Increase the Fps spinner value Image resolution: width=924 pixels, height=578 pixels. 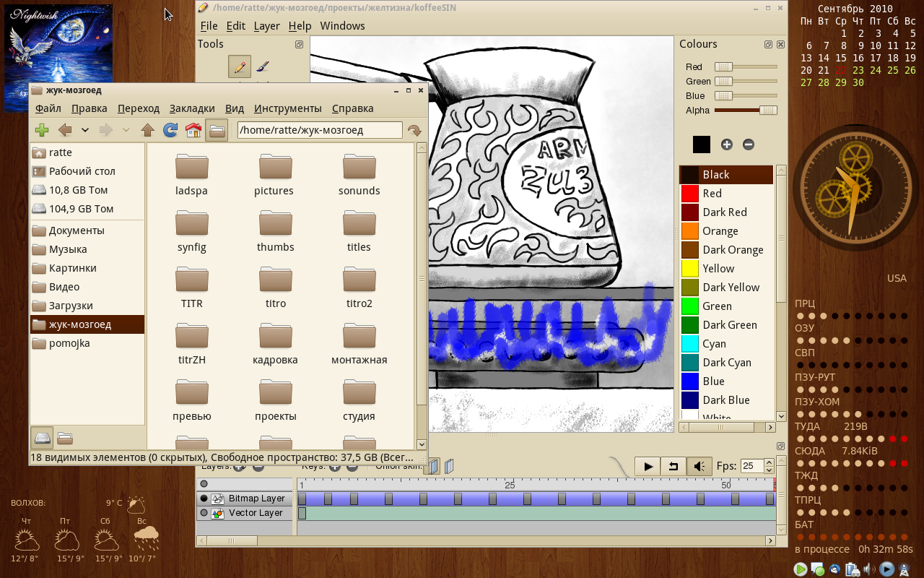pyautogui.click(x=769, y=462)
